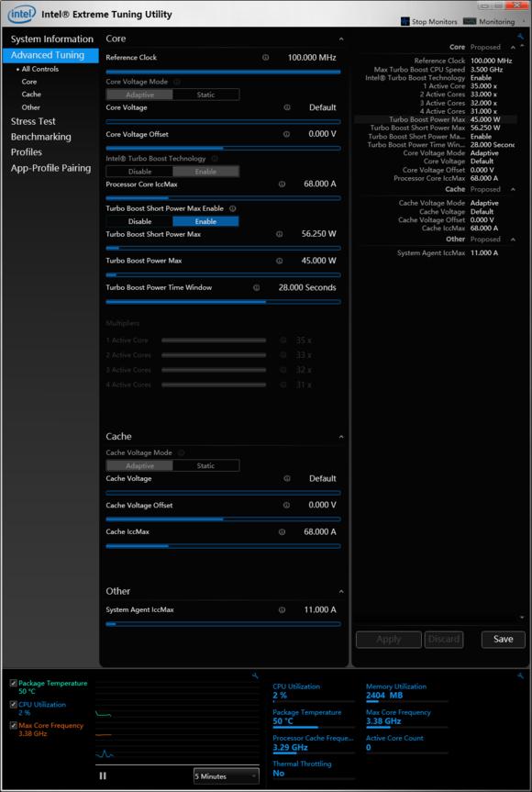Click info icon beside Turbo Boost Power Time Window
Viewport: 532px width, 792px height.
coord(257,288)
